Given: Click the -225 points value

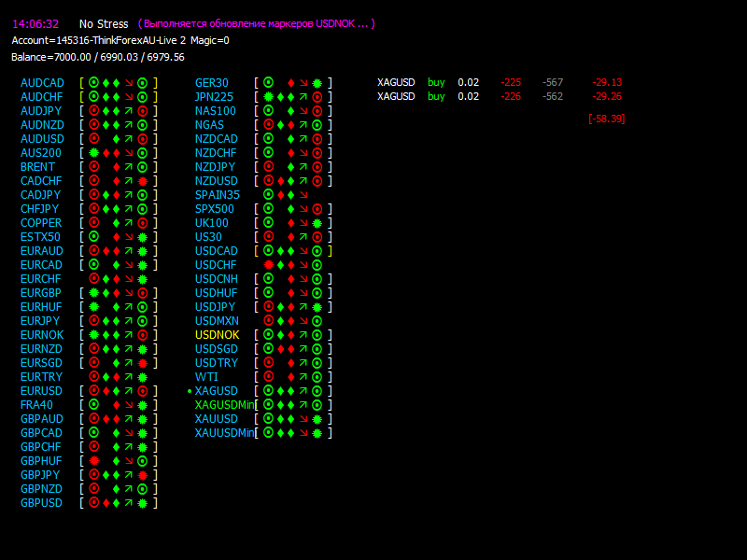Looking at the screenshot, I should click(511, 82).
